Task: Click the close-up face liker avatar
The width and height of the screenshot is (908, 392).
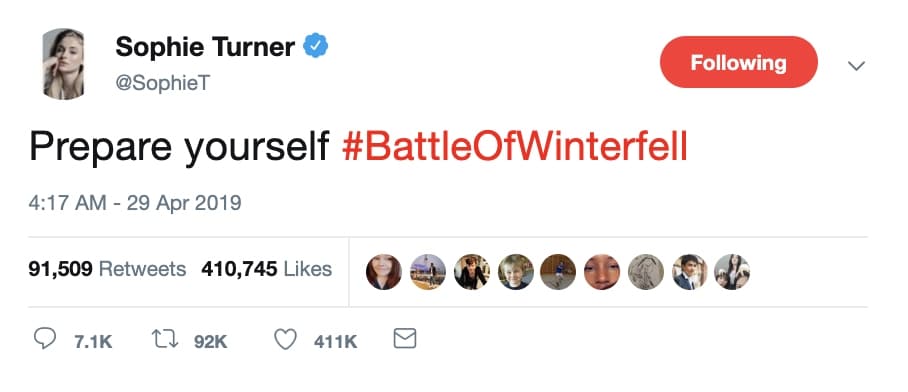Action: click(602, 272)
